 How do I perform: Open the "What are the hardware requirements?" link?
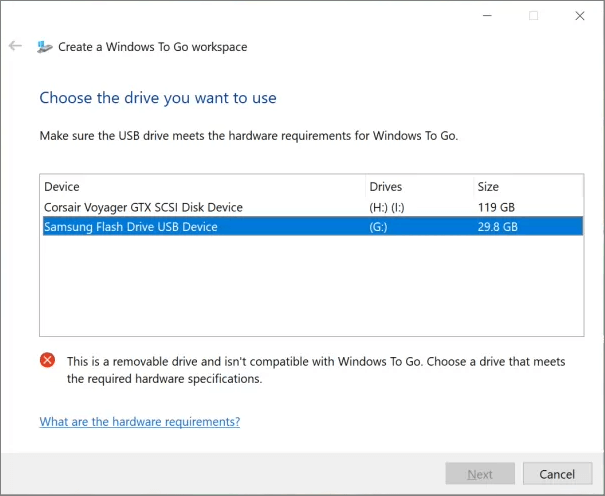pyautogui.click(x=139, y=422)
